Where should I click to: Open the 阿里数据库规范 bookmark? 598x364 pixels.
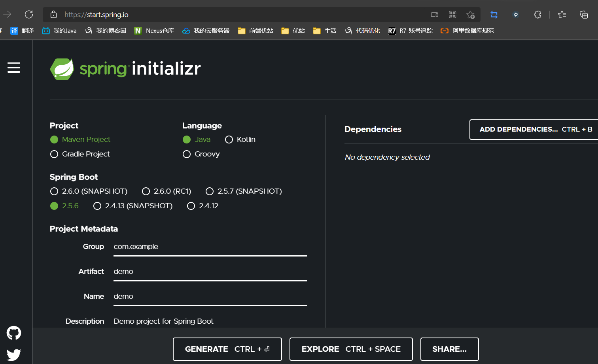[467, 31]
